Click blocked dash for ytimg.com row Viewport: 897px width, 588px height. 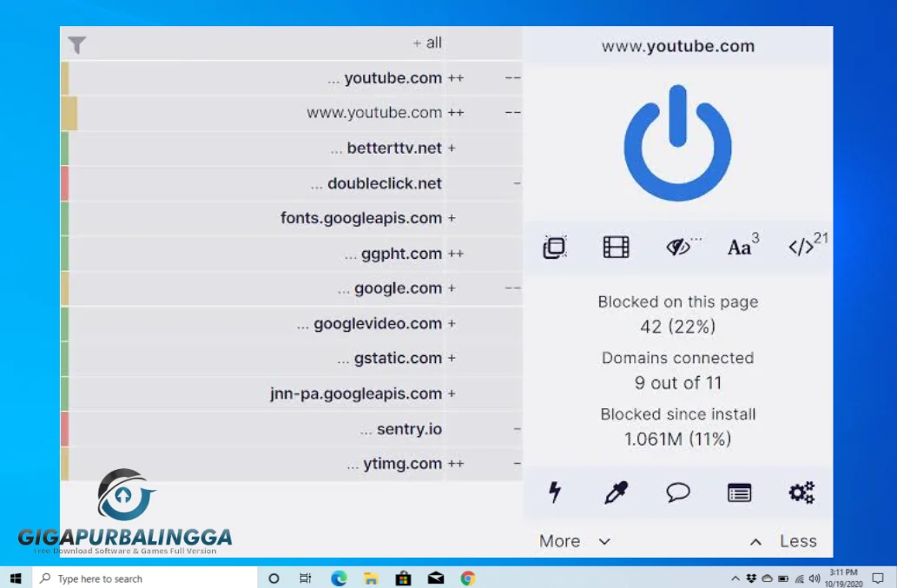click(517, 464)
